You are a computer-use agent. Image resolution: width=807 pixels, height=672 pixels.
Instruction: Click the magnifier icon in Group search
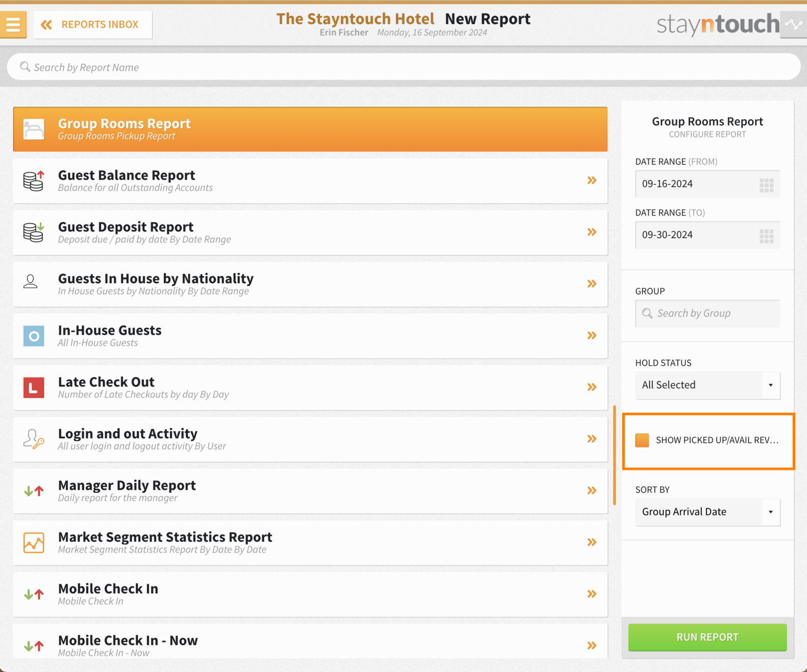[x=647, y=313]
